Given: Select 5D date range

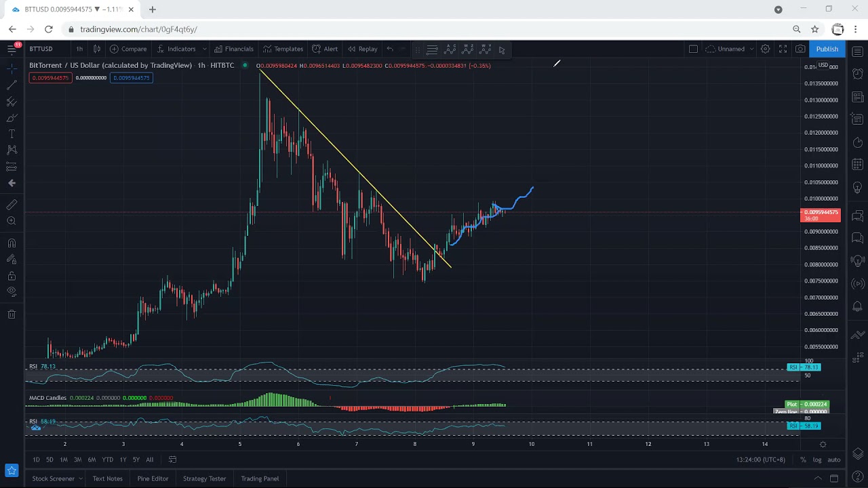Looking at the screenshot, I should click(x=50, y=460).
